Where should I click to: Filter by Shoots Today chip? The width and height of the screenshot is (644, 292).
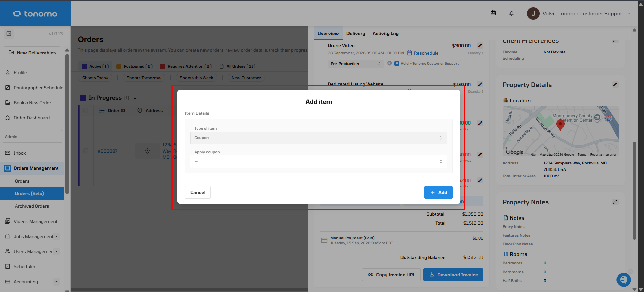click(95, 78)
